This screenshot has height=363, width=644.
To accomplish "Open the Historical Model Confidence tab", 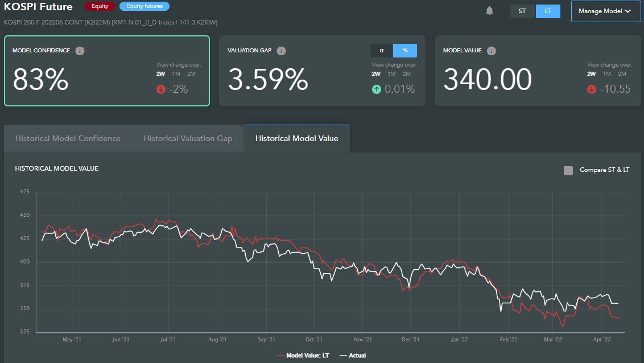I will (x=68, y=138).
